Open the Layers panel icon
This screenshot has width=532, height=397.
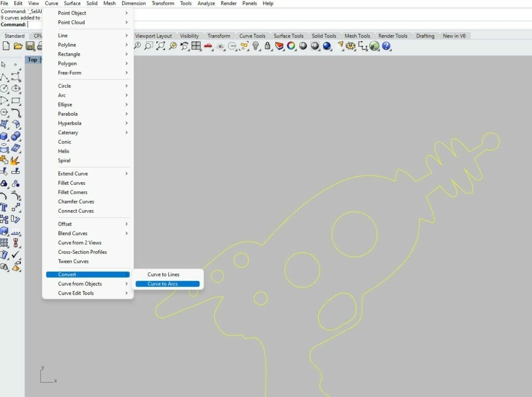tap(279, 46)
